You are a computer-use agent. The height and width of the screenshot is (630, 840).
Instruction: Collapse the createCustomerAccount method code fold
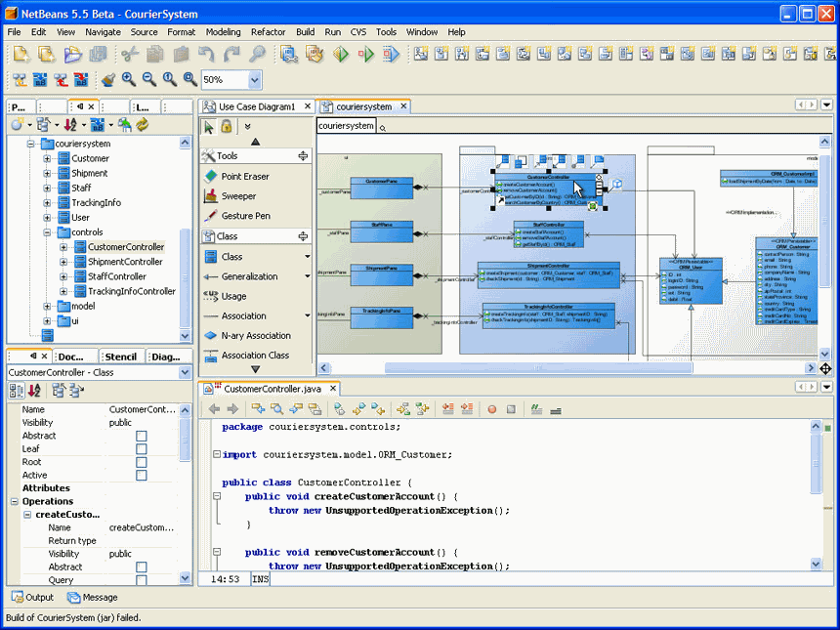[x=217, y=496]
